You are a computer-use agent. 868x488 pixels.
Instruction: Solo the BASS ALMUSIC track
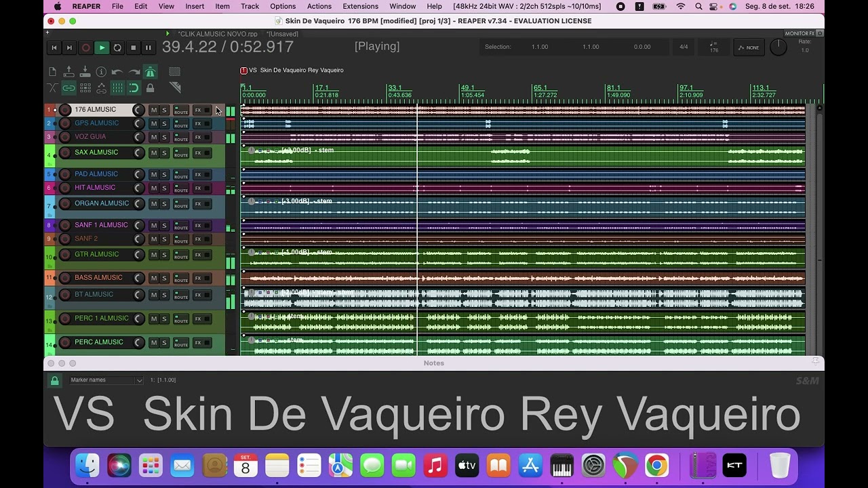coord(164,278)
